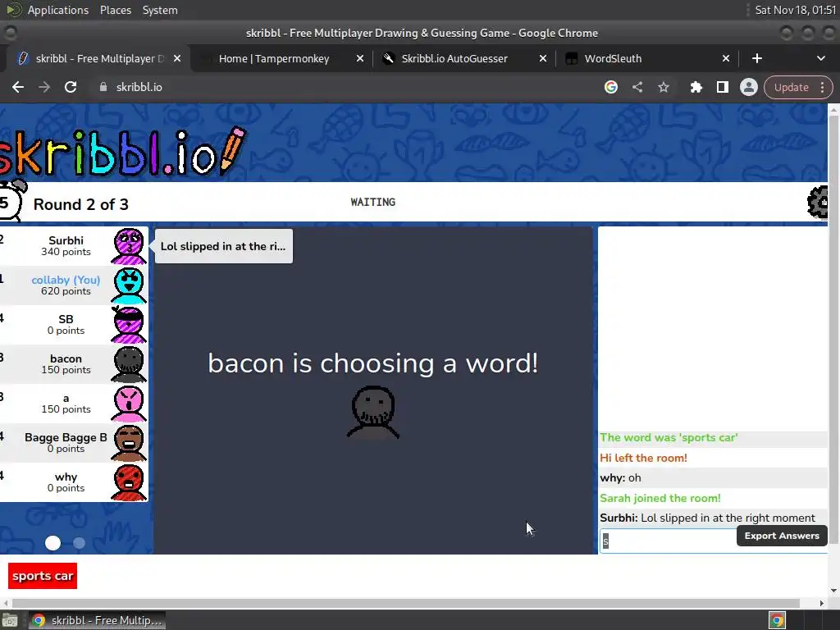The height and width of the screenshot is (630, 840).
Task: Switch to the second player list page dot
Action: tap(79, 543)
